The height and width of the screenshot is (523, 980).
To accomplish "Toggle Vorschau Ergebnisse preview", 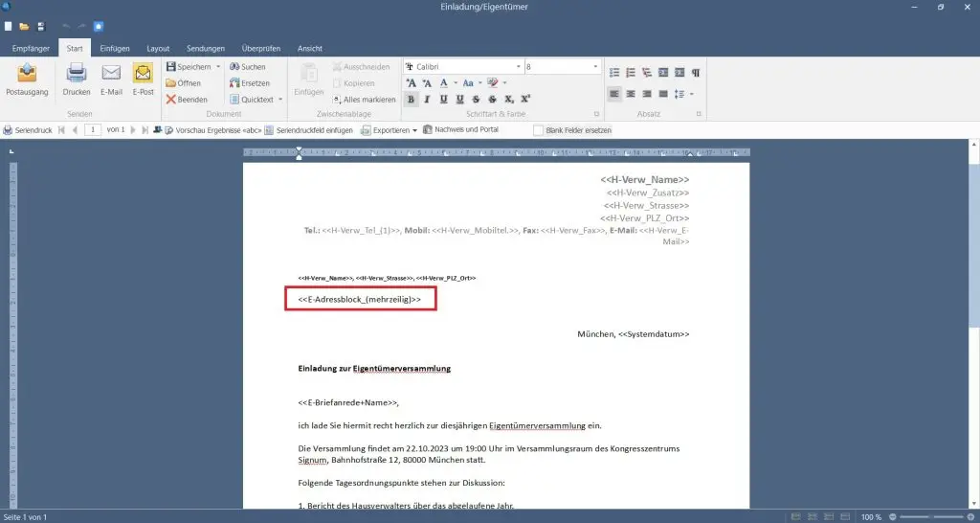I will tap(212, 130).
